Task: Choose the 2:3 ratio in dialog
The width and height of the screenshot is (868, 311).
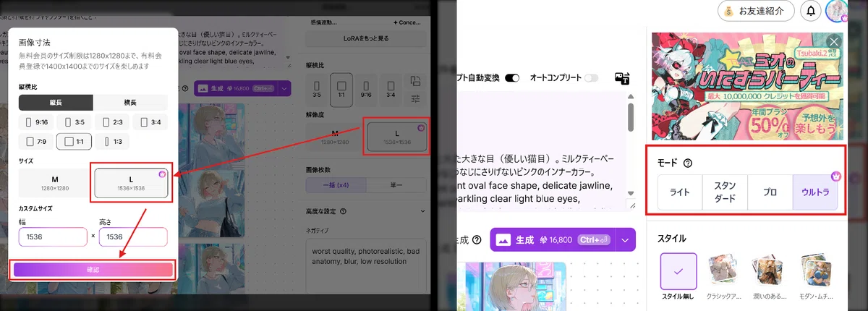Action: tap(113, 123)
